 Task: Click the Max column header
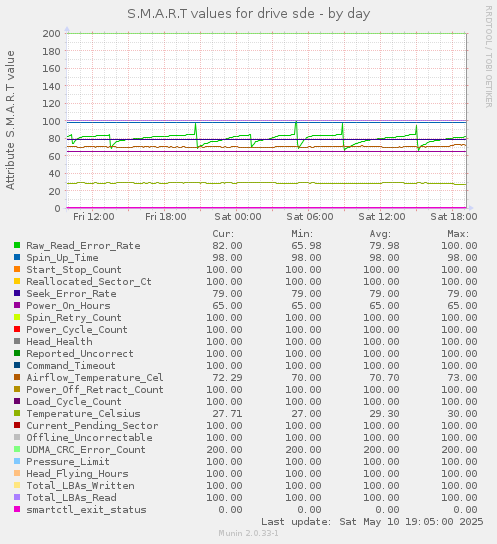pos(458,233)
